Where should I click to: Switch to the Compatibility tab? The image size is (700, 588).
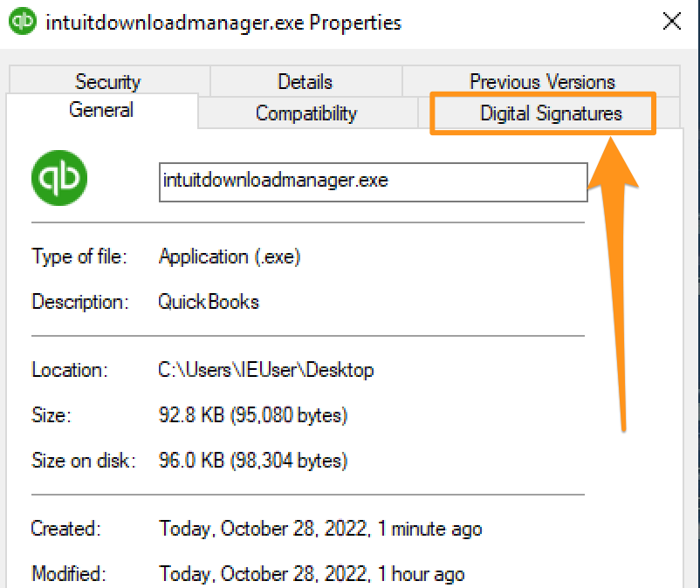306,113
